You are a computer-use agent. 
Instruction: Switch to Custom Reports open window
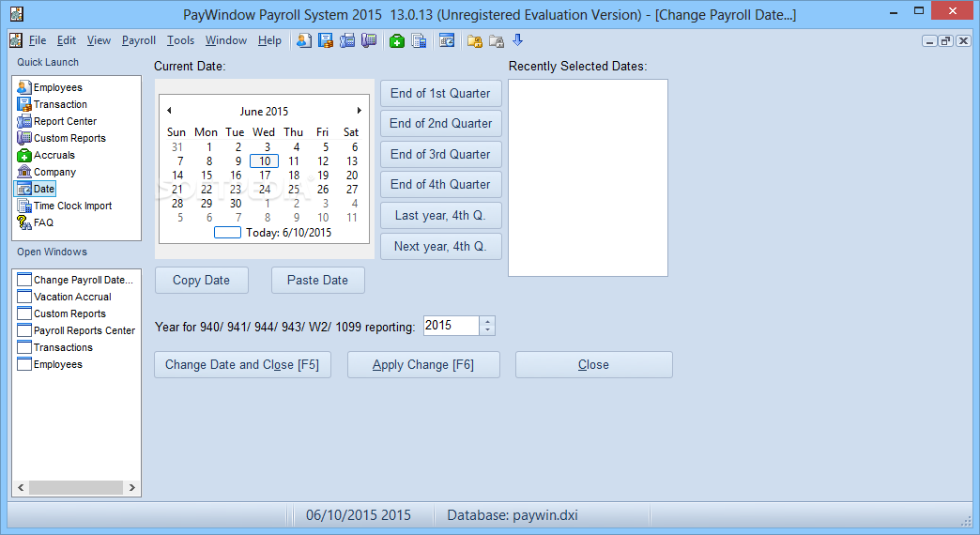coord(61,313)
